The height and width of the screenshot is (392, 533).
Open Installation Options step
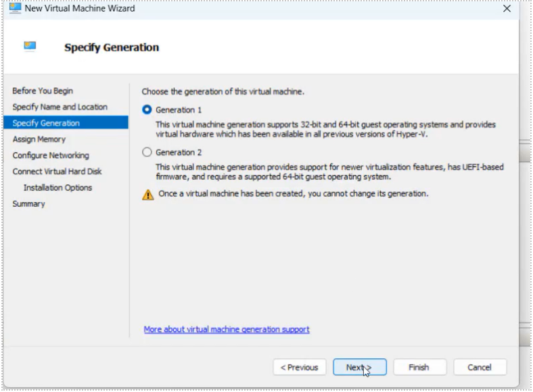point(57,187)
